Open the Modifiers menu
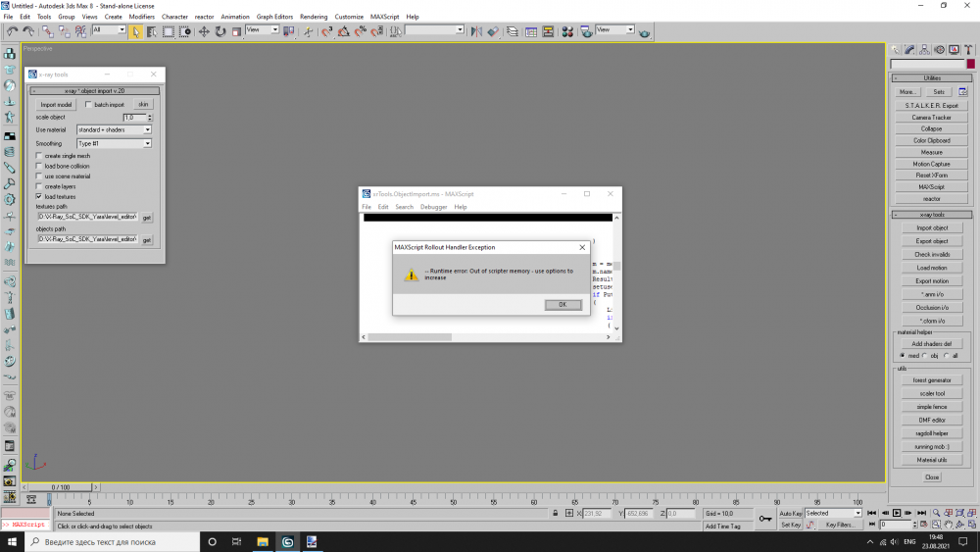Viewport: 980px width, 552px height. tap(141, 17)
